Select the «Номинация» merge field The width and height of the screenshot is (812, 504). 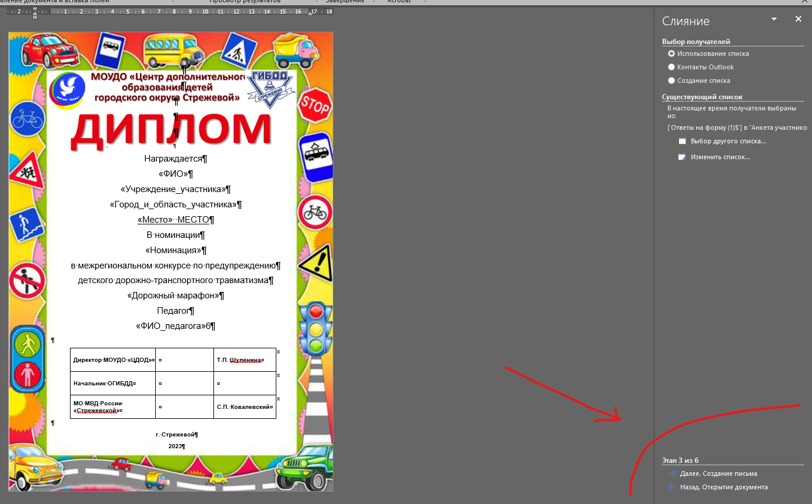tap(173, 250)
